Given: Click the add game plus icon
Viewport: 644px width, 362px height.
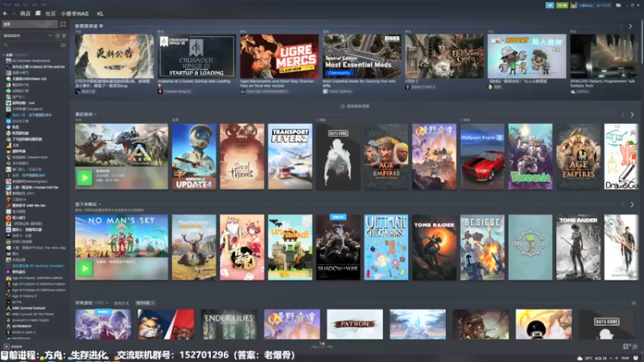Looking at the screenshot, I should 6,347.
